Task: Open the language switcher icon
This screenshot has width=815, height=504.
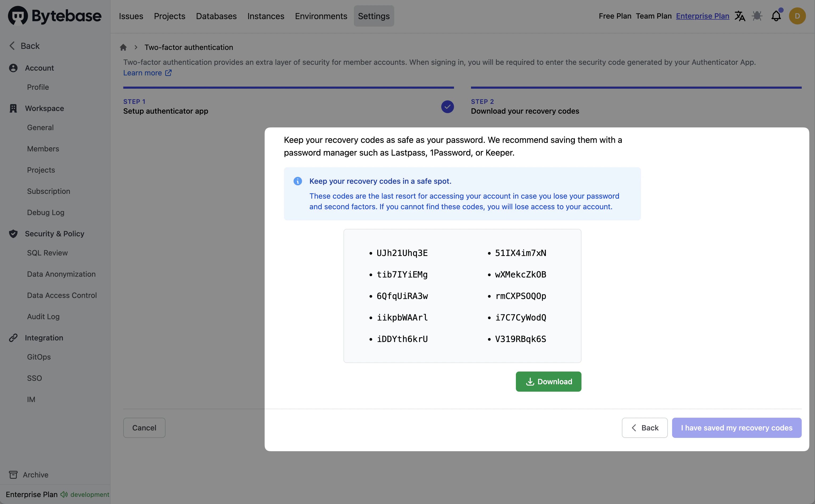Action: pyautogui.click(x=740, y=16)
